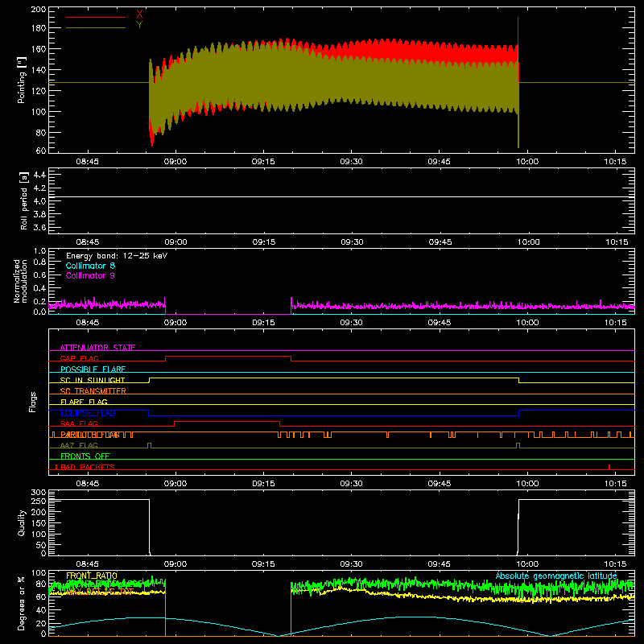Select the yellow FRONT_RATIO legend label
The height and width of the screenshot is (644, 644).
coord(92,576)
